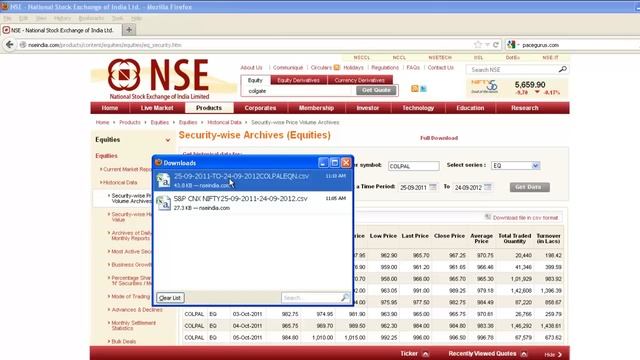
Task: Click Hide arrow in bottom bar
Action: click(560, 354)
